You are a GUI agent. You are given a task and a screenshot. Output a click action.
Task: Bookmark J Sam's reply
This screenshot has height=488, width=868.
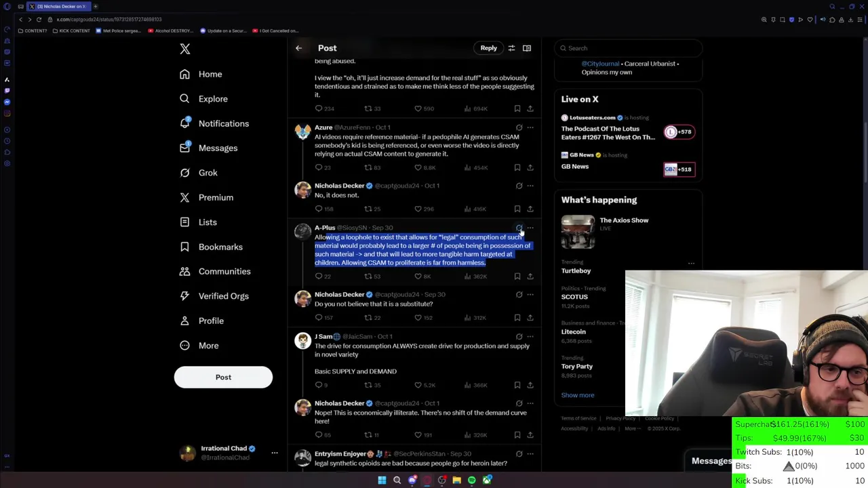pyautogui.click(x=517, y=385)
